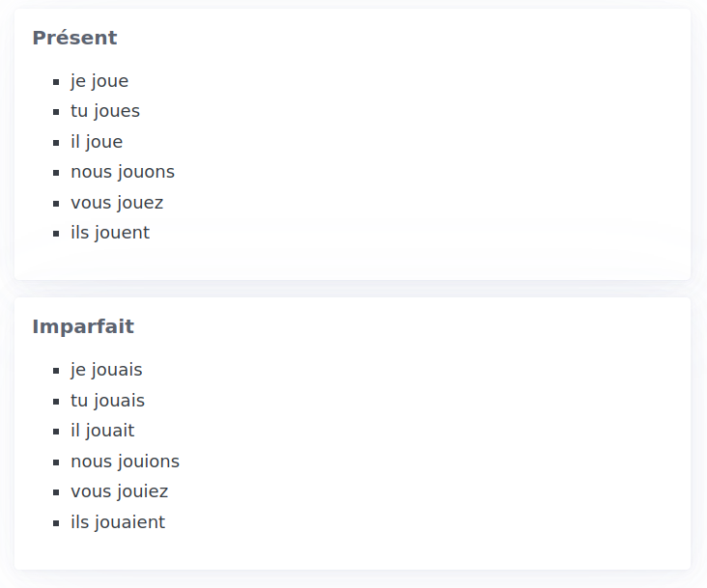707x588 pixels.
Task: Select the 'tu joues' conjugation
Action: pos(105,112)
